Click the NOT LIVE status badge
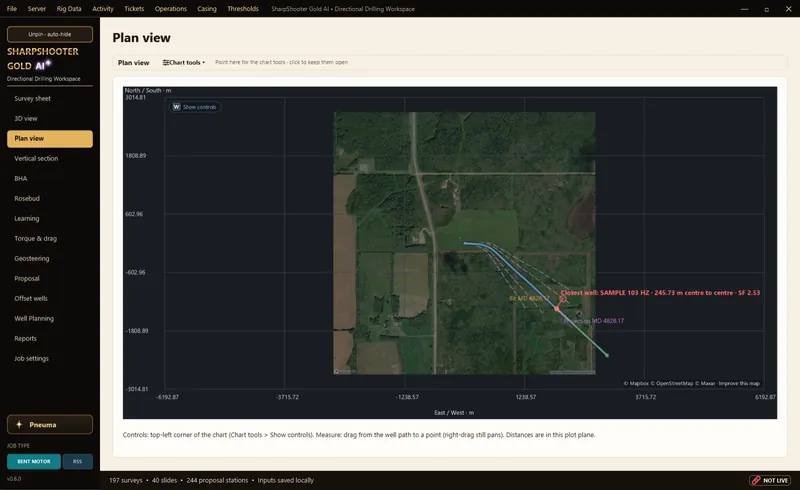The width and height of the screenshot is (800, 490). (x=770, y=480)
